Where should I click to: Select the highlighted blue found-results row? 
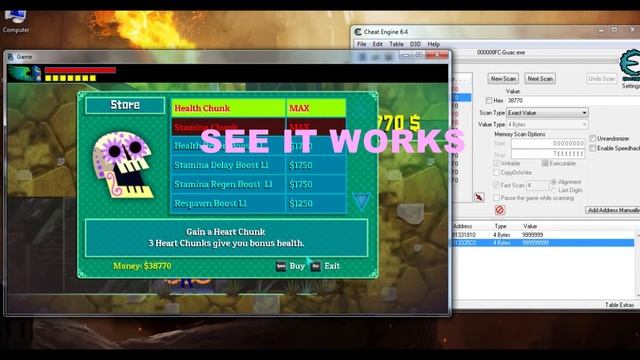[461, 98]
